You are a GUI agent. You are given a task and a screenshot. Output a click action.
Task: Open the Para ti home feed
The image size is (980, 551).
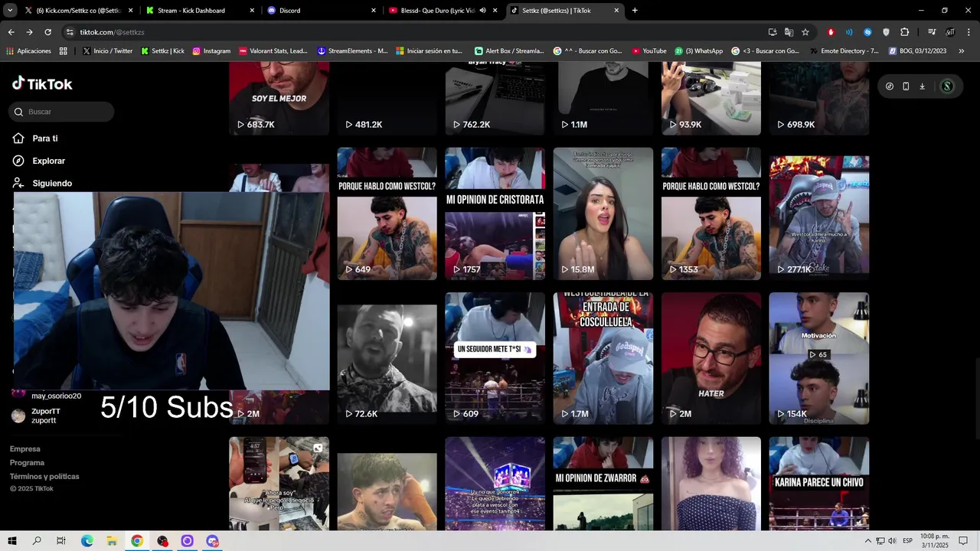click(35, 139)
